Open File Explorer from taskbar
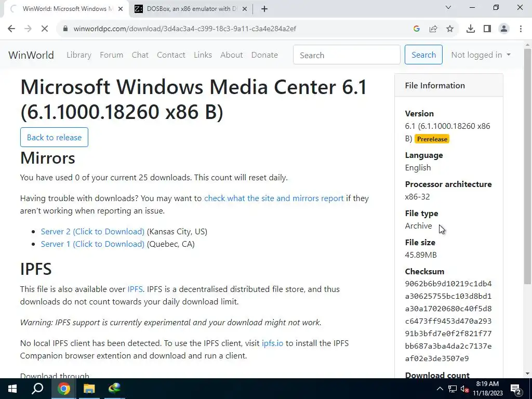Image resolution: width=532 pixels, height=399 pixels. tap(89, 389)
